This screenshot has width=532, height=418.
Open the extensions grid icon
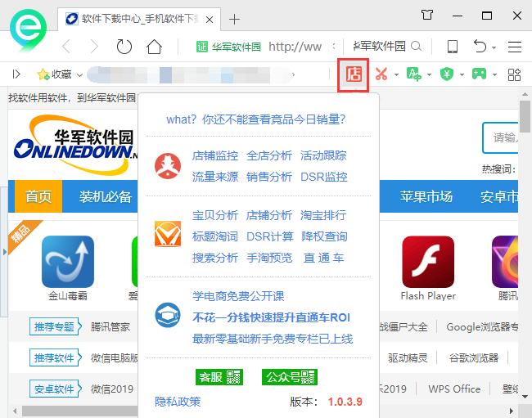(x=515, y=74)
